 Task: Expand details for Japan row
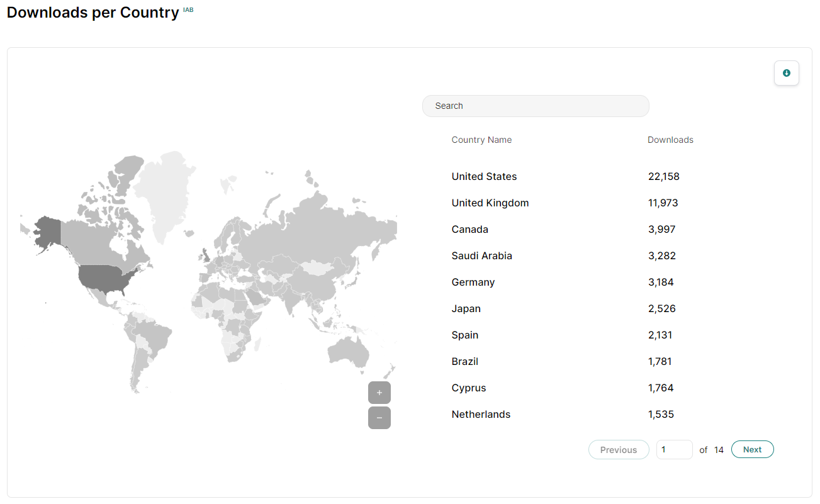point(466,308)
